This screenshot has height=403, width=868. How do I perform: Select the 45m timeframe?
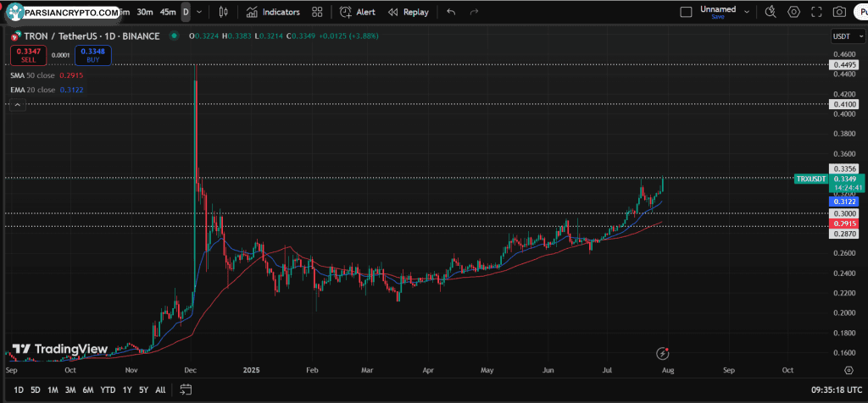(168, 12)
